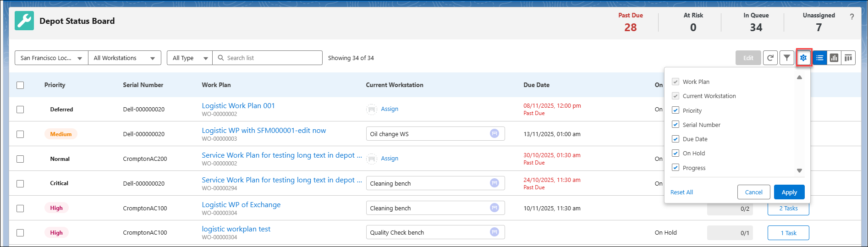This screenshot has width=868, height=247.
Task: Open Cleaning bench field in CromptonAC100 row
Action: tap(435, 208)
